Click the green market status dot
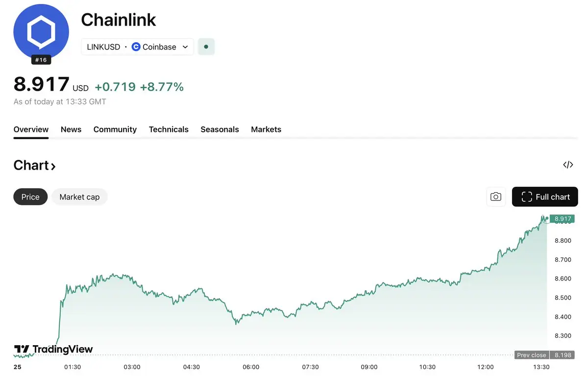588x376 pixels. (206, 47)
